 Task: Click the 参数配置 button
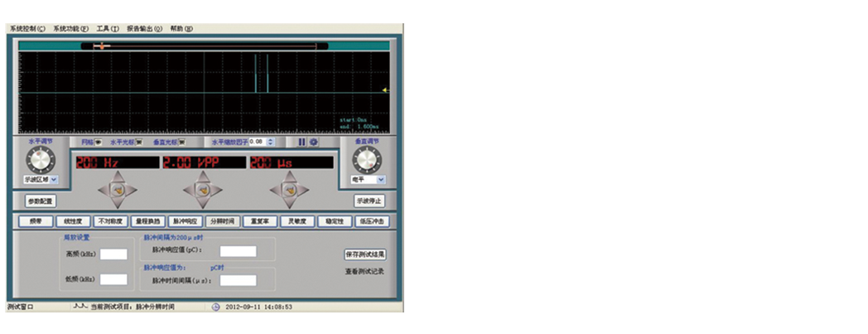(41, 201)
